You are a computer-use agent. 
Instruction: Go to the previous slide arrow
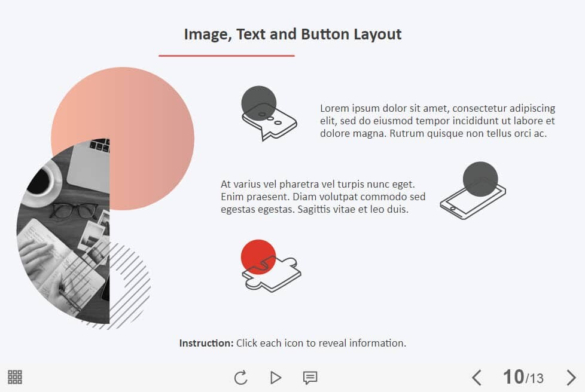pyautogui.click(x=476, y=378)
